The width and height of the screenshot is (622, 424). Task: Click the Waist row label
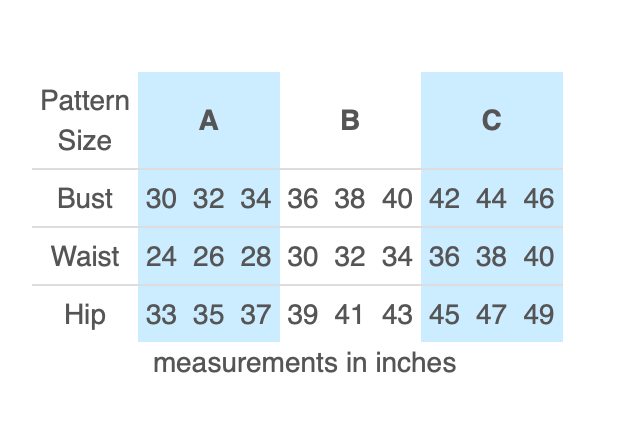click(x=85, y=256)
